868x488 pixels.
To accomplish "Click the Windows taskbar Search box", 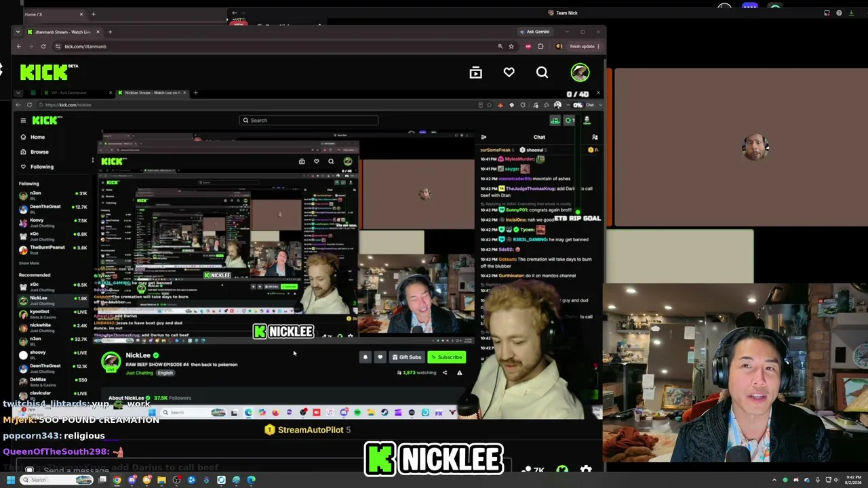I will (57, 480).
